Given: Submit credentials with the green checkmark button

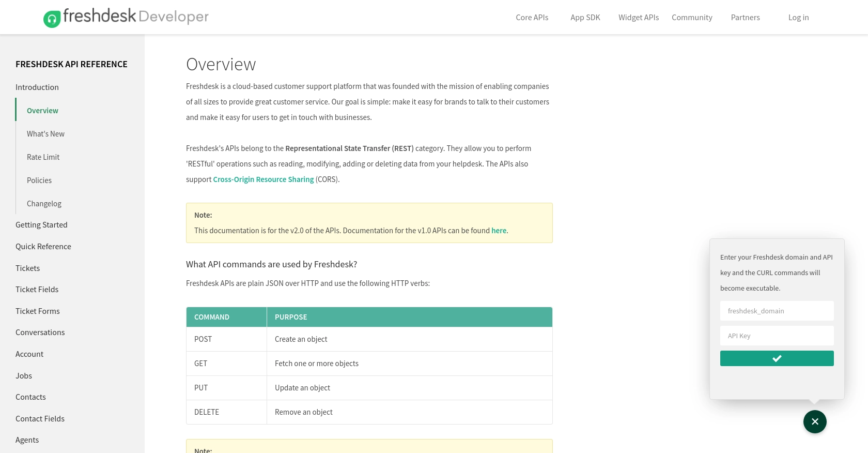Looking at the screenshot, I should (x=777, y=358).
